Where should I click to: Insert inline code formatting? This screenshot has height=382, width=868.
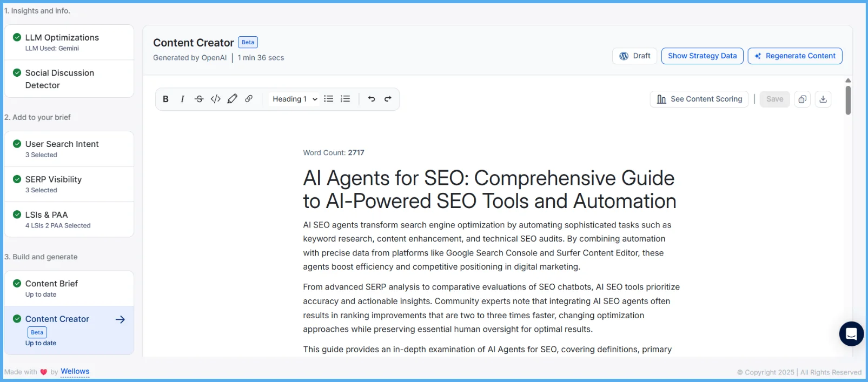(216, 99)
